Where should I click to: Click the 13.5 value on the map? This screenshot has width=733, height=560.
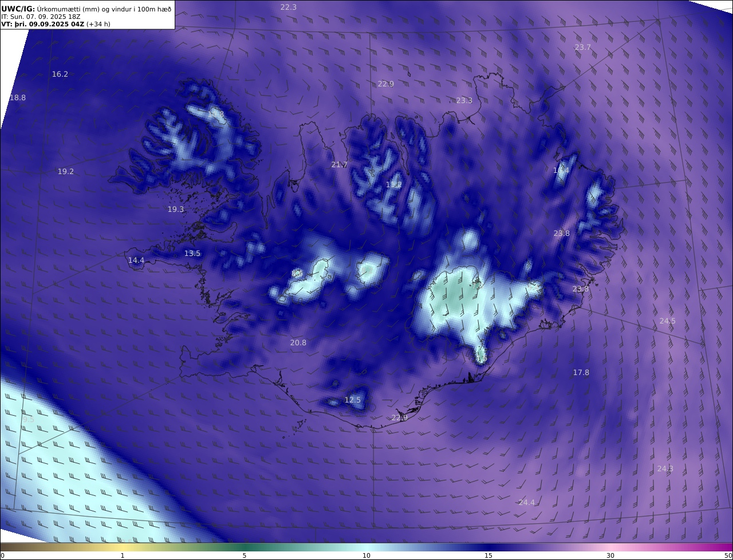click(x=192, y=253)
